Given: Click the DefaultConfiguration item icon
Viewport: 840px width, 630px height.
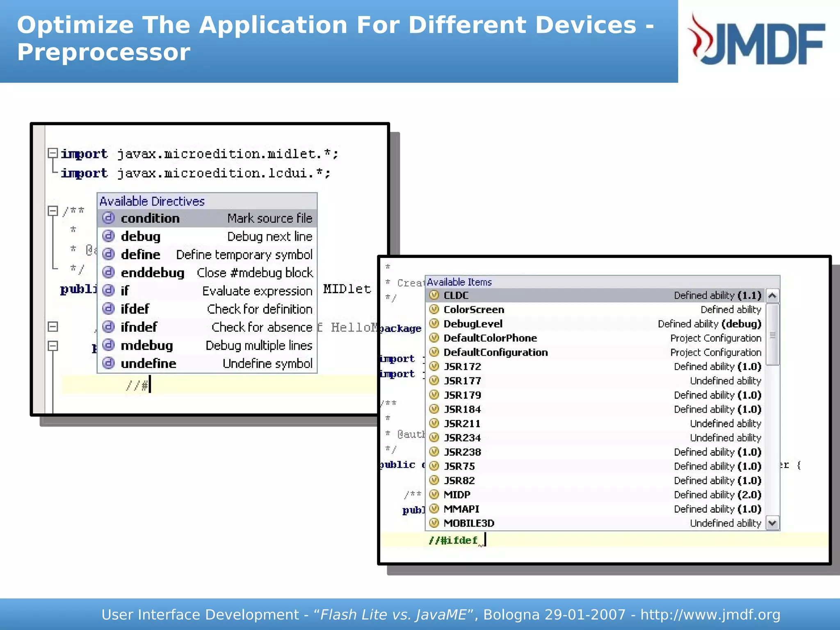Looking at the screenshot, I should click(434, 352).
